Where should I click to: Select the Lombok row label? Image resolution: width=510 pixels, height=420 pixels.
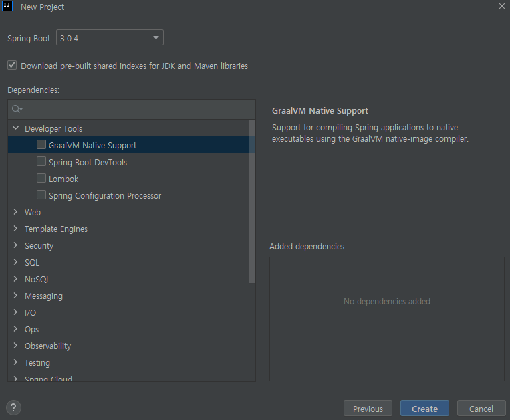pos(63,179)
